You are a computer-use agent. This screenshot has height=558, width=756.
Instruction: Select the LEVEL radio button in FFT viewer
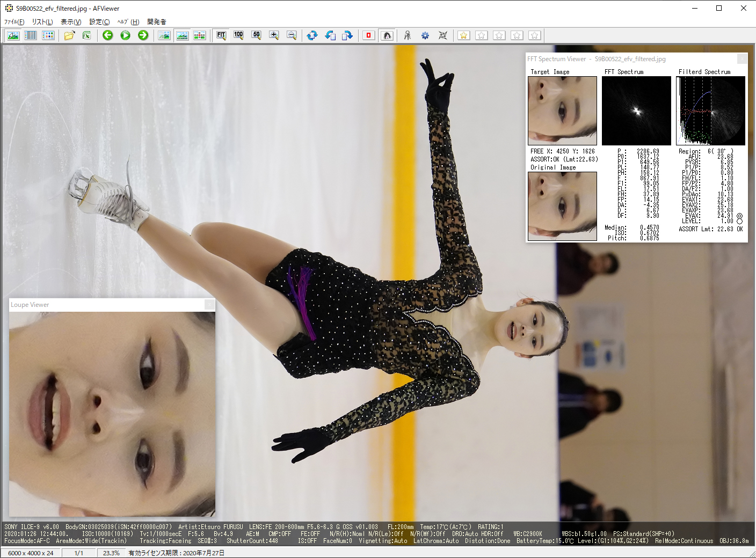coord(739,221)
